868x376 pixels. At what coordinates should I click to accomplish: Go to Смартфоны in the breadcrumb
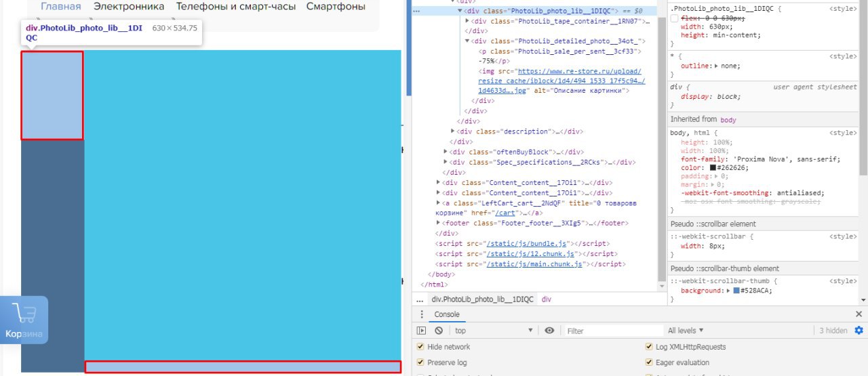tap(336, 6)
